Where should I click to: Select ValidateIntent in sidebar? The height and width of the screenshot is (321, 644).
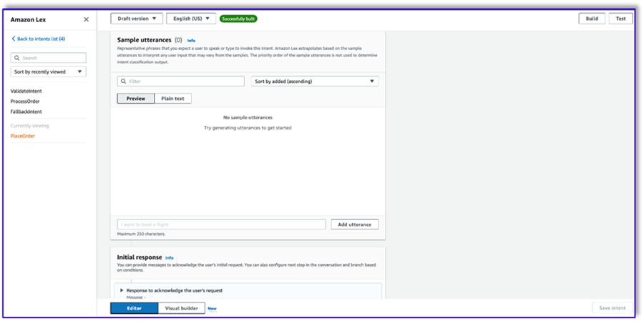coord(26,91)
